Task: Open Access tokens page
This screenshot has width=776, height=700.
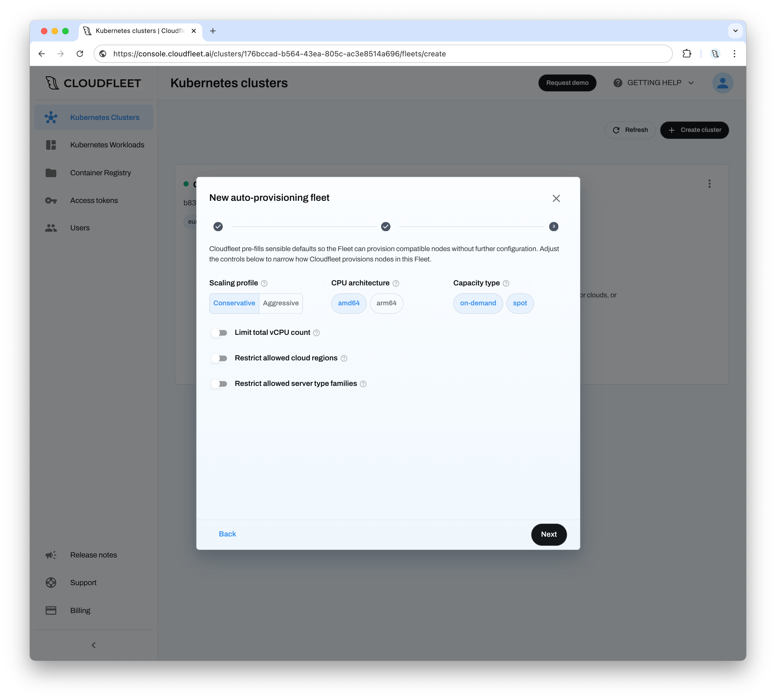Action: tap(93, 200)
